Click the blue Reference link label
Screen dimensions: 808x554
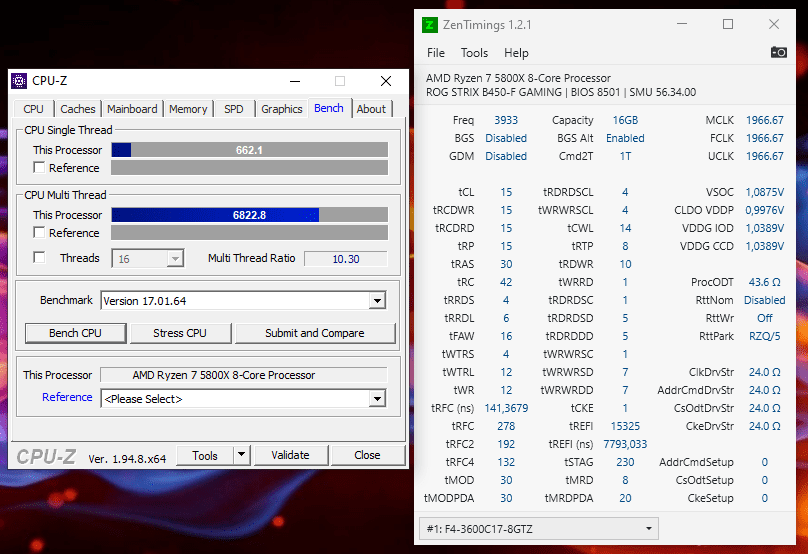pos(67,397)
